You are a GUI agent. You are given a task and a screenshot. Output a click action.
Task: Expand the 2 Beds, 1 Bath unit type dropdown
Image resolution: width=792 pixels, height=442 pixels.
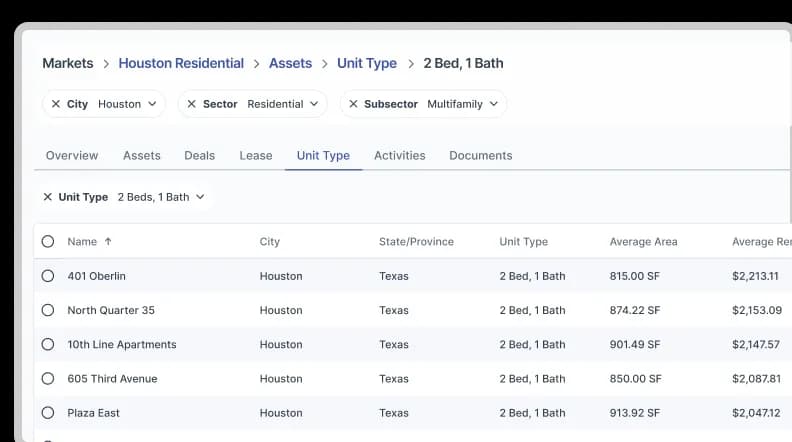200,197
